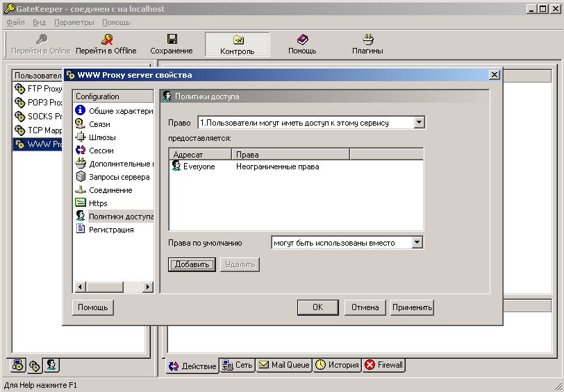Select Политики доступа in Configuration list
Screen dimensions: 564x392
pyautogui.click(x=113, y=216)
